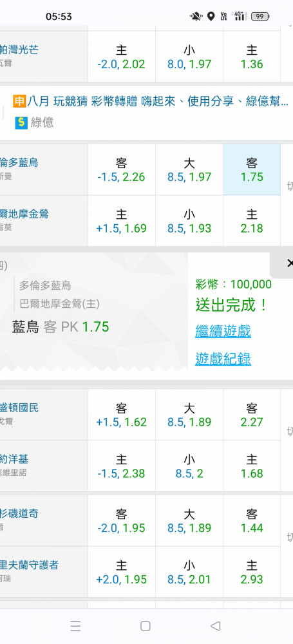
Task: Tap the 05:53 clock in status bar
Action: 59,17
